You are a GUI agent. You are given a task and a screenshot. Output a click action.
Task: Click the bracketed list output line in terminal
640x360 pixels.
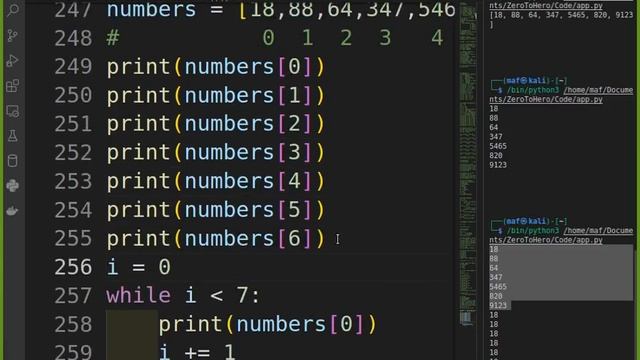[x=561, y=15]
